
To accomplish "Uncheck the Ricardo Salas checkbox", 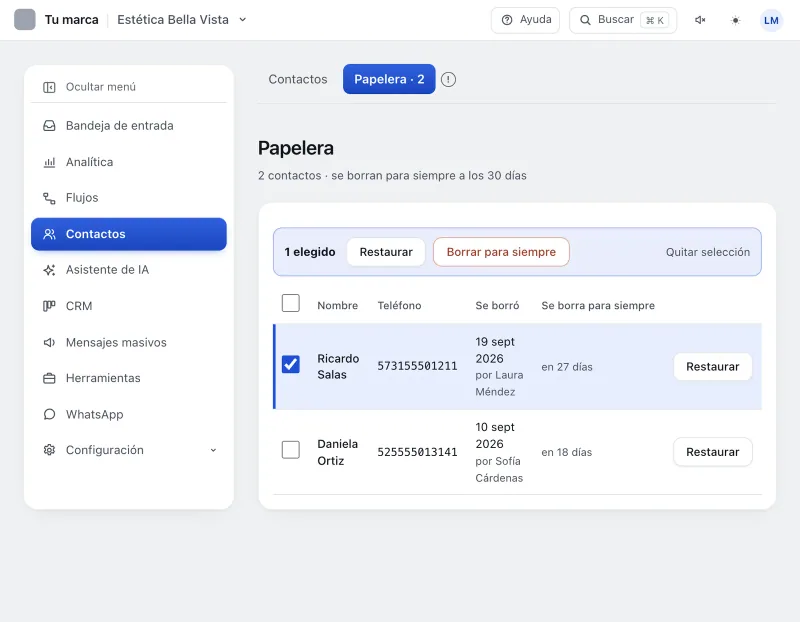I will click(x=291, y=364).
